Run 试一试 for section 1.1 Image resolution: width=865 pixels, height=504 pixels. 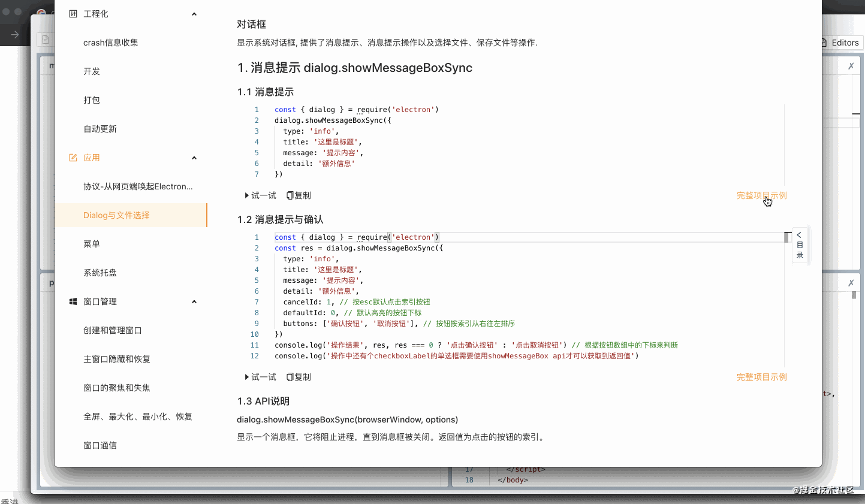(x=261, y=195)
